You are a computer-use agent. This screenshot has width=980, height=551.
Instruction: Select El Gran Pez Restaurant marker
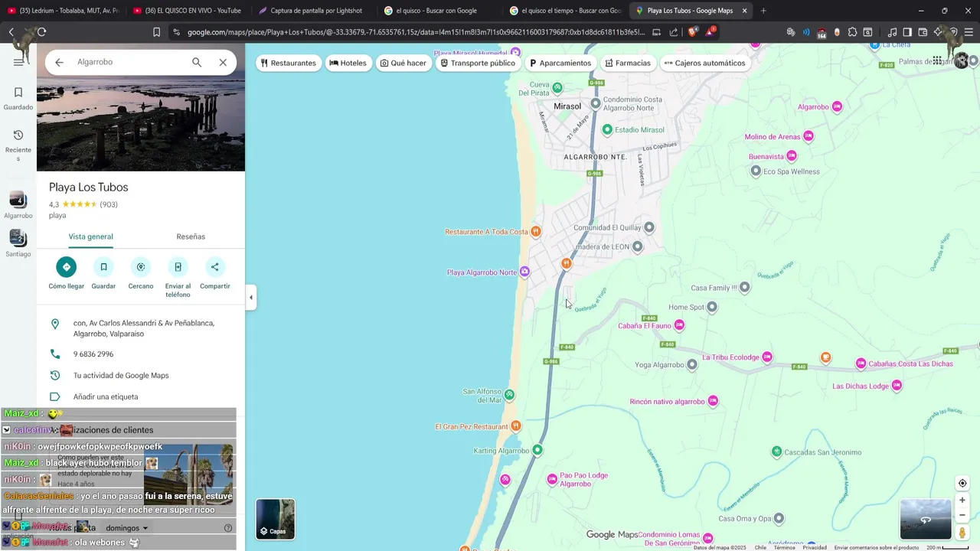(x=516, y=425)
